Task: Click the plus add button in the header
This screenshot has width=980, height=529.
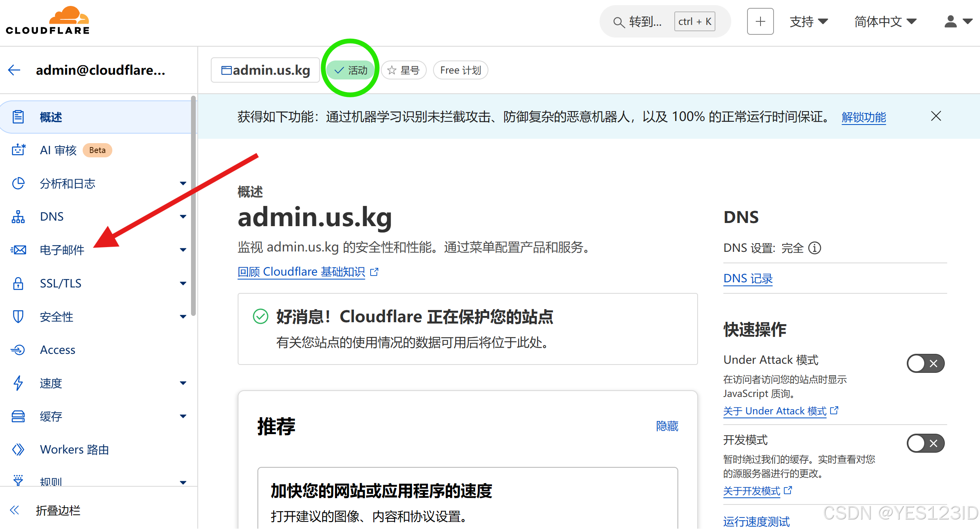Action: coord(760,21)
